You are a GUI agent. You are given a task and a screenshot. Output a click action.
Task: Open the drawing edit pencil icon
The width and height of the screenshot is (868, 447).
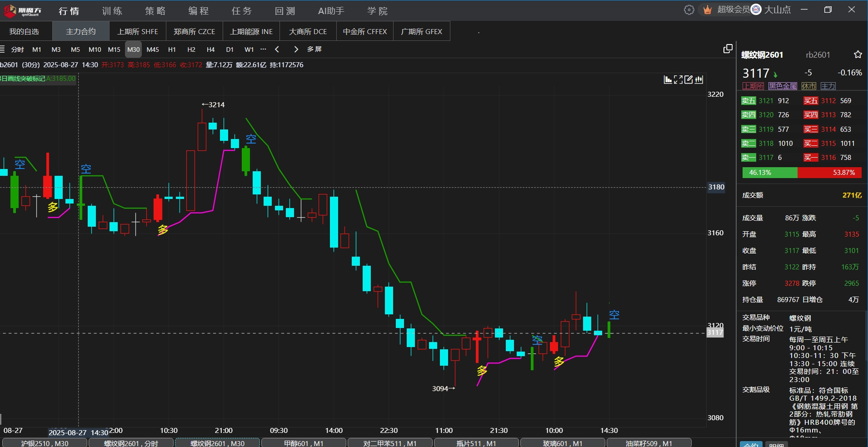(x=688, y=80)
